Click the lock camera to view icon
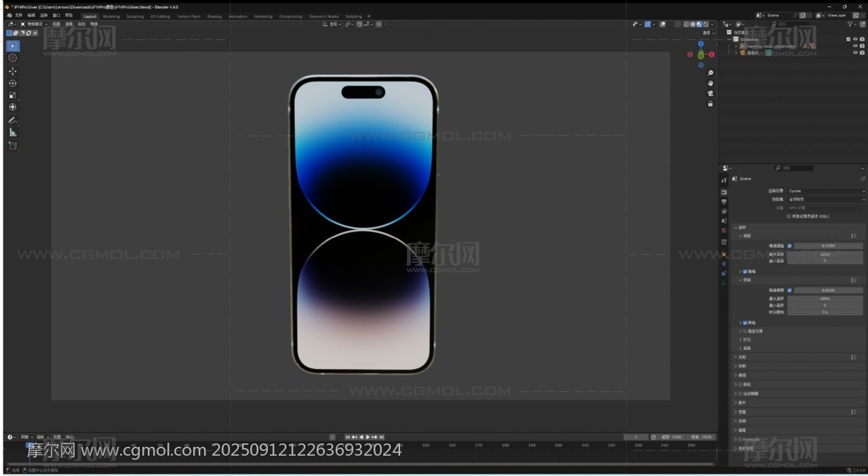 (710, 104)
